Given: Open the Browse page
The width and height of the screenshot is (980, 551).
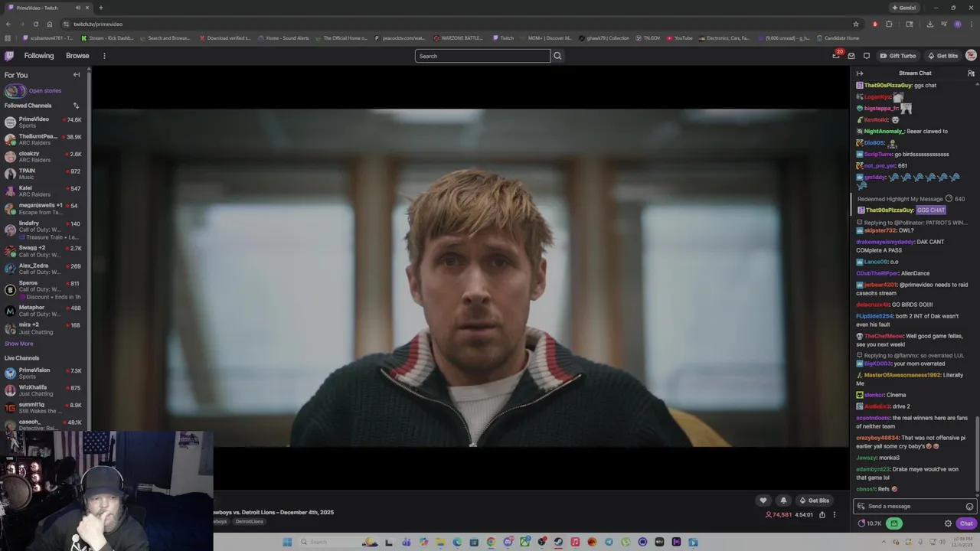Looking at the screenshot, I should [77, 56].
